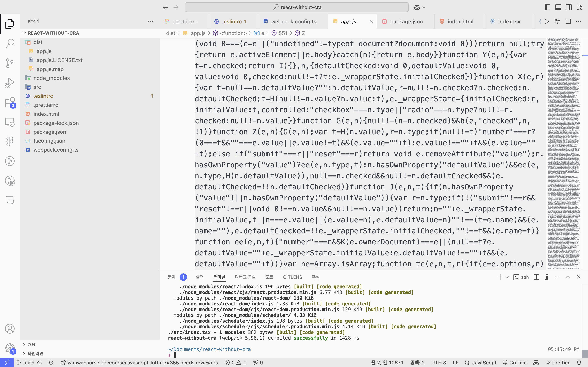Toggle the bottom panel visibility
This screenshot has width=588, height=367.
tap(558, 7)
